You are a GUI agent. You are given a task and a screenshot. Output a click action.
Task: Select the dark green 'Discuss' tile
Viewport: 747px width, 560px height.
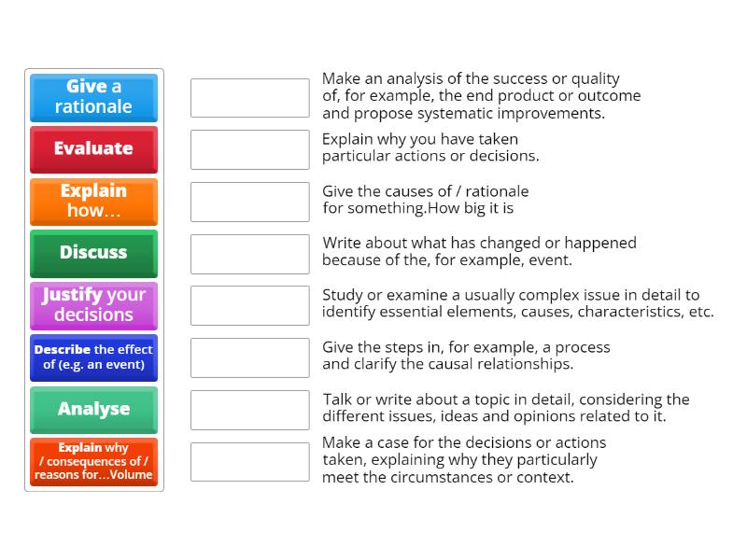(93, 253)
